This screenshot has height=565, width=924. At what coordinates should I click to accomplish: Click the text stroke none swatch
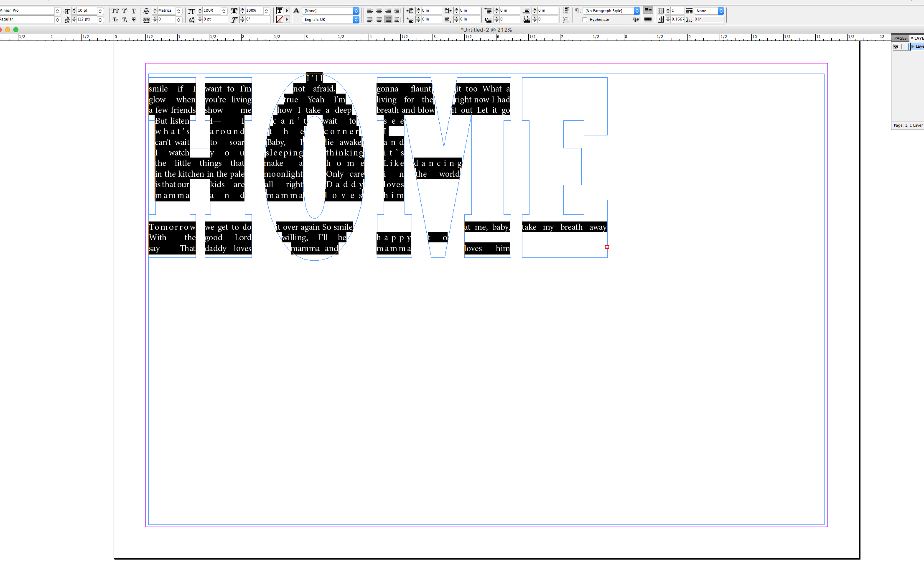coord(280,20)
